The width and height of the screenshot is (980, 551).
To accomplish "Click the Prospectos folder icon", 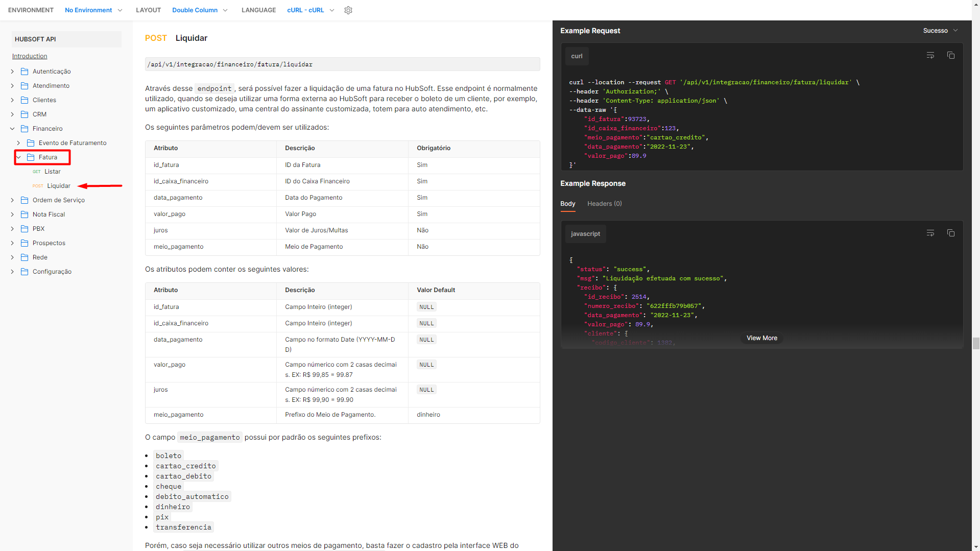I will (x=25, y=243).
